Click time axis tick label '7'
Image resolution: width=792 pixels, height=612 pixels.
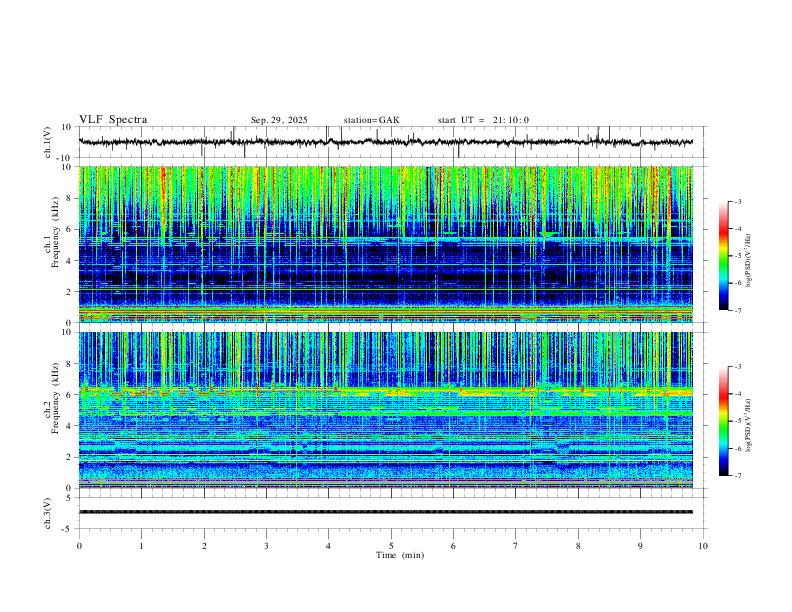point(516,546)
